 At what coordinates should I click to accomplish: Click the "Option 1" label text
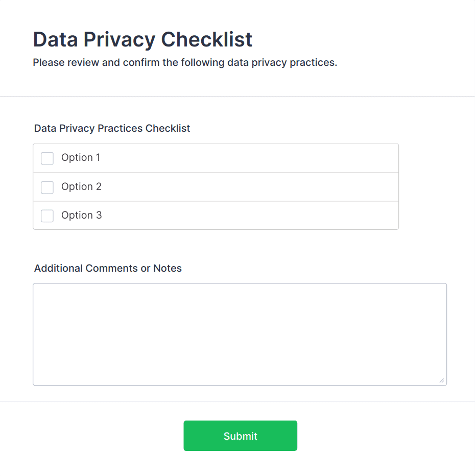81,158
